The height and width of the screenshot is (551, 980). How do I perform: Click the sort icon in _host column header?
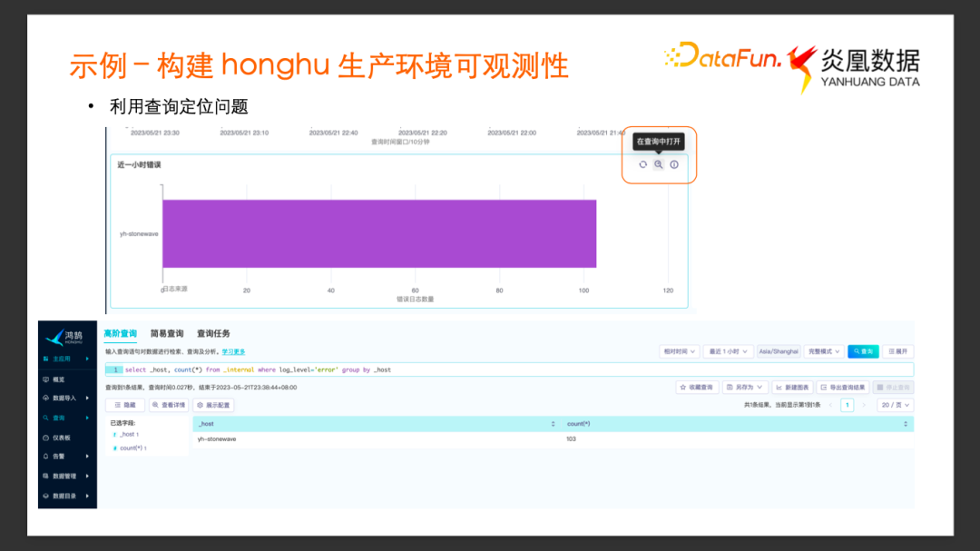pyautogui.click(x=553, y=424)
